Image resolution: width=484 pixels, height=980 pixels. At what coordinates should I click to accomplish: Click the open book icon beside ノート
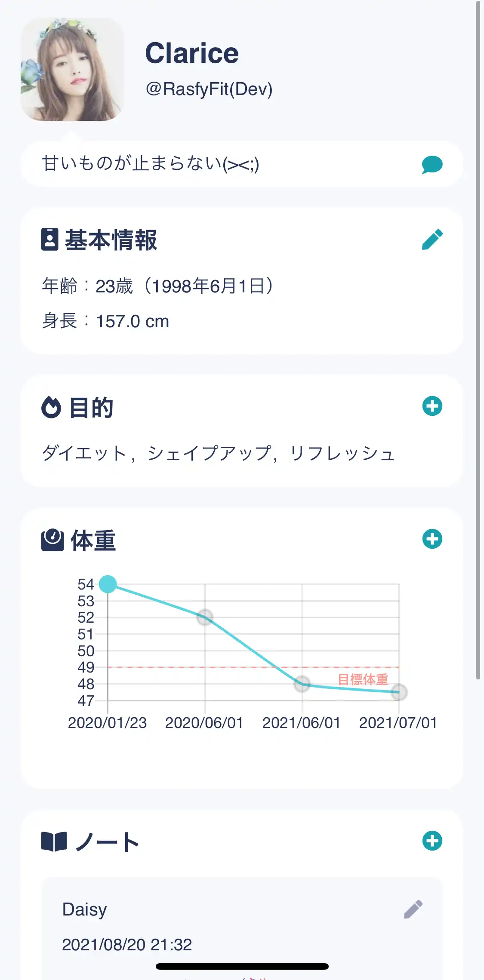tap(54, 842)
